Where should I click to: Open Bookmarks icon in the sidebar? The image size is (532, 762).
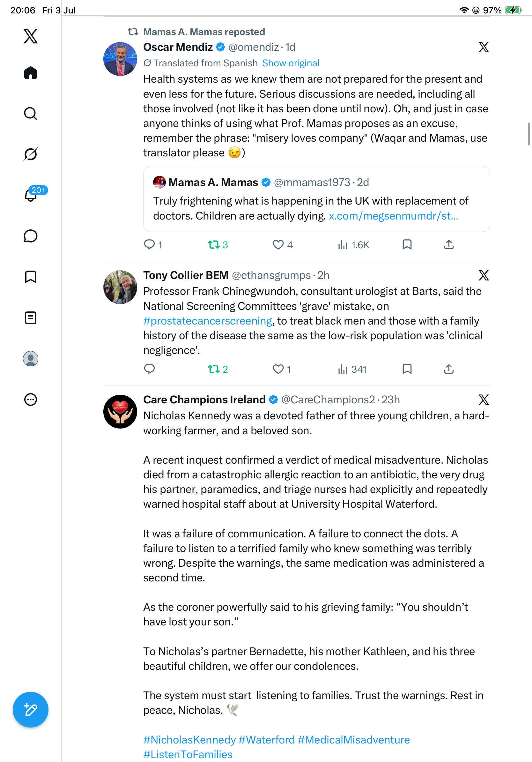[x=31, y=276]
